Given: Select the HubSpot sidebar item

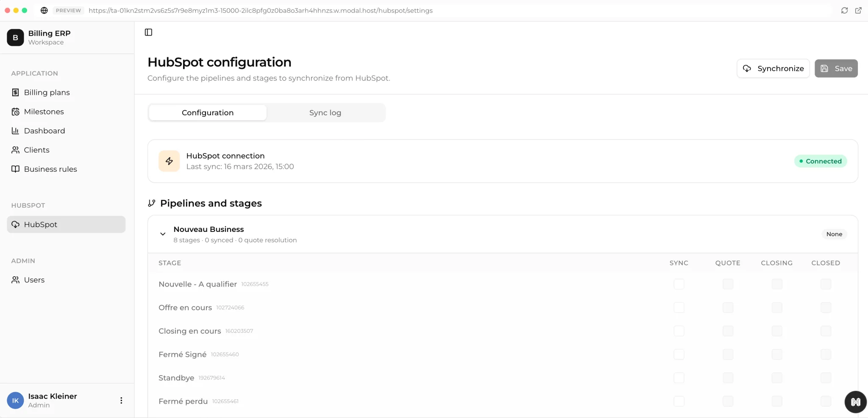Looking at the screenshot, I should pos(66,224).
